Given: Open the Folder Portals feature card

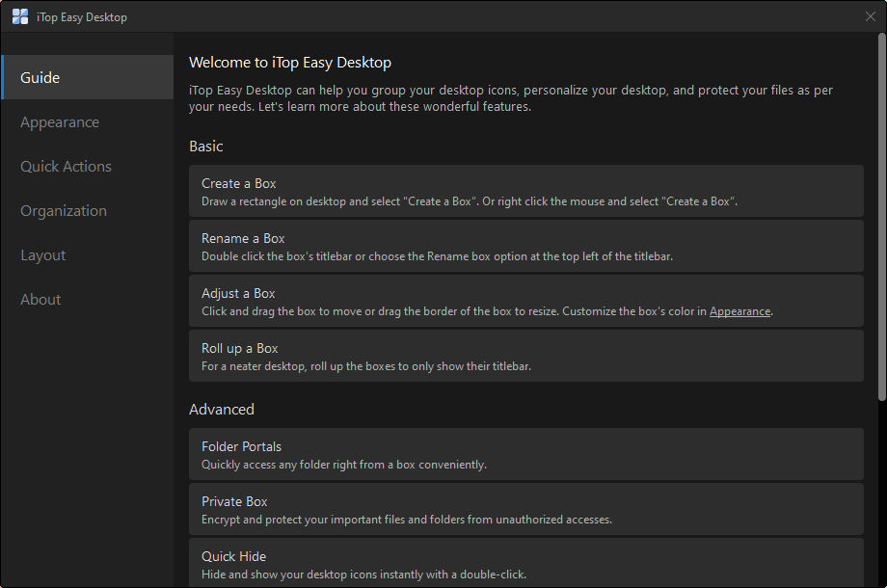Looking at the screenshot, I should 525,454.
